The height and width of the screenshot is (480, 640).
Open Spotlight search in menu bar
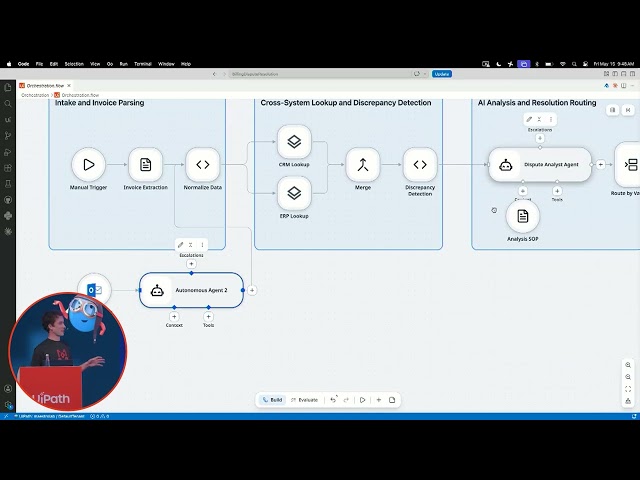point(574,64)
